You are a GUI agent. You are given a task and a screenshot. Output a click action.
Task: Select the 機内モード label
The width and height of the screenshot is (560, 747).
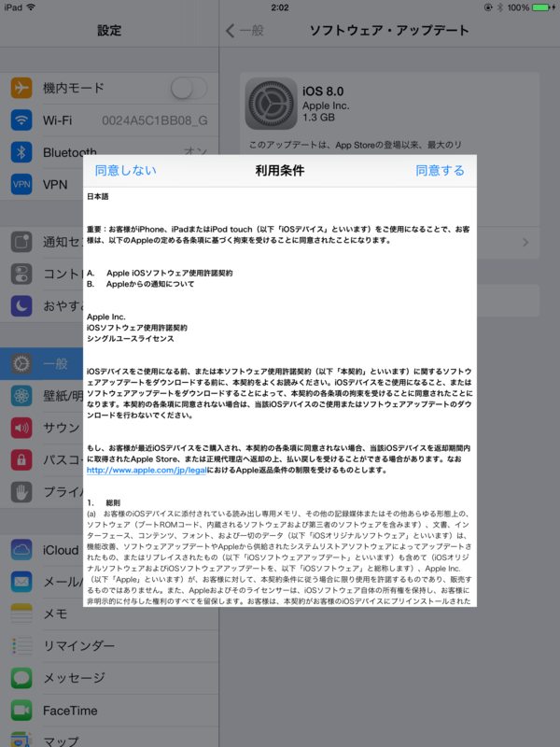coord(74,88)
